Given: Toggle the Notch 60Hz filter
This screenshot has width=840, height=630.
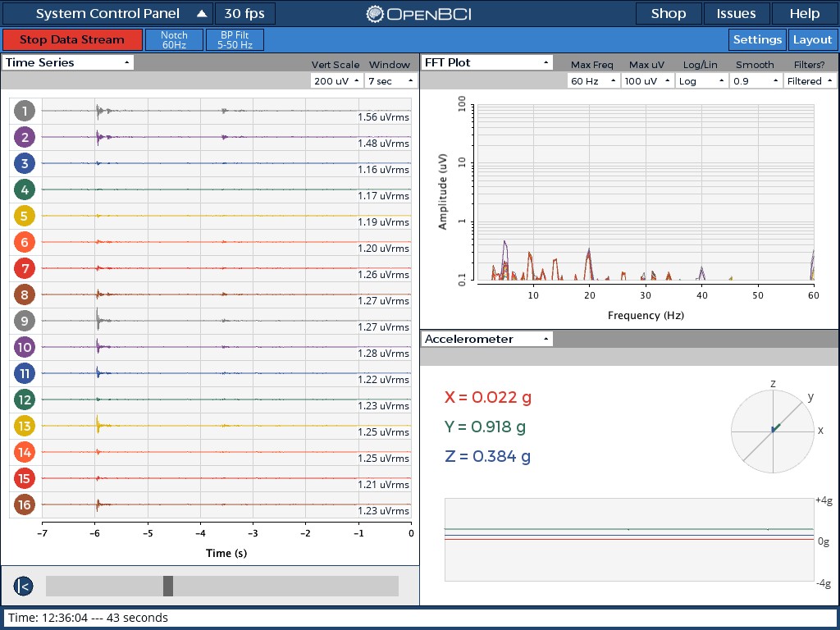Looking at the screenshot, I should [175, 39].
